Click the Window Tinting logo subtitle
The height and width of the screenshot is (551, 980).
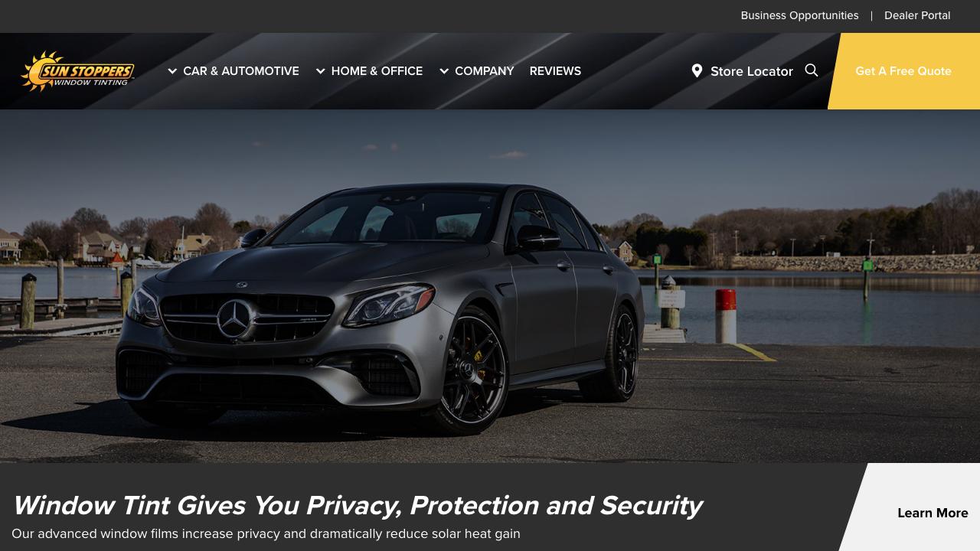click(x=90, y=83)
